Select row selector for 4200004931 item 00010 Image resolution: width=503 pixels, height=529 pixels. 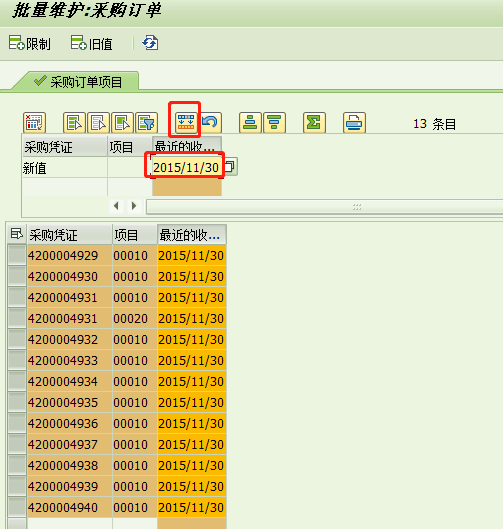[x=17, y=297]
